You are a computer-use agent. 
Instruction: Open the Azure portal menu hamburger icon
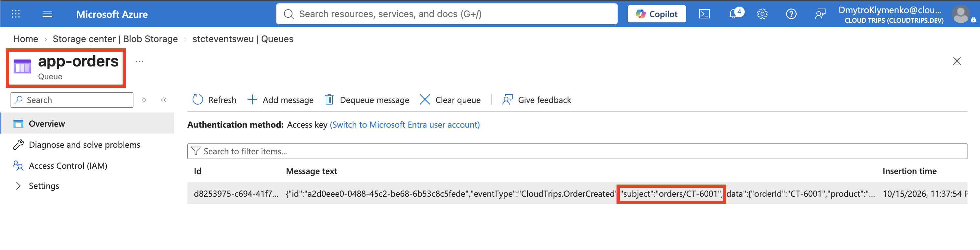click(47, 14)
